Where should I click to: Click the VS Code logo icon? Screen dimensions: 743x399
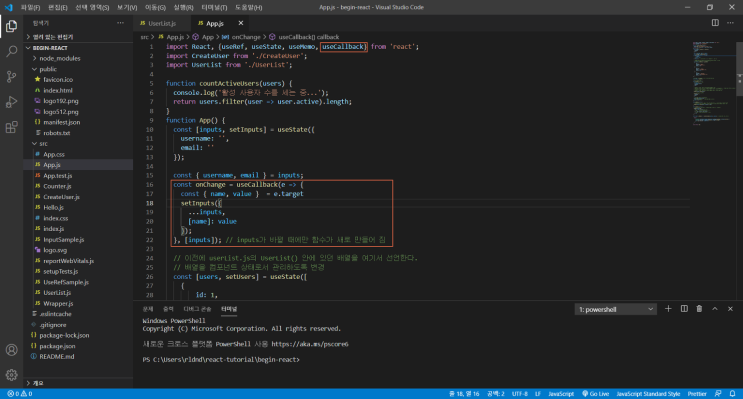coord(9,7)
